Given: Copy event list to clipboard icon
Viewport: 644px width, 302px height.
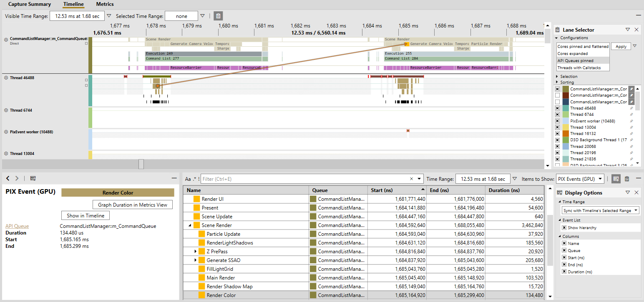Looking at the screenshot, I should pos(626,179).
